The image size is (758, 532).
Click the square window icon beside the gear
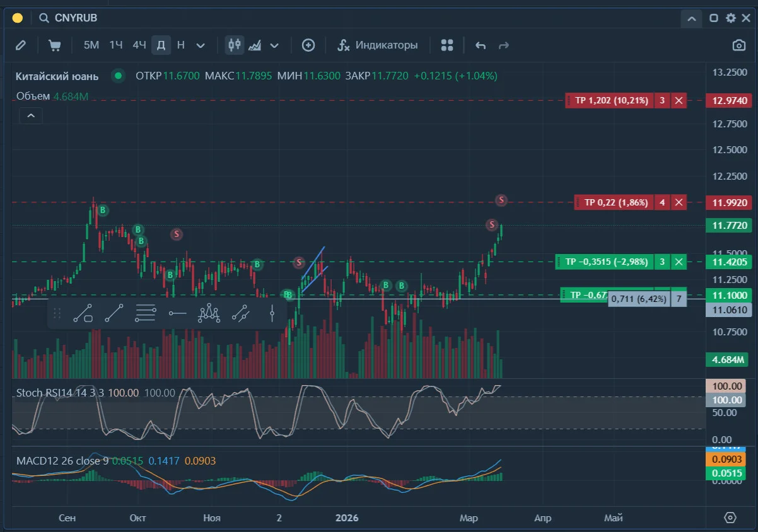click(714, 18)
